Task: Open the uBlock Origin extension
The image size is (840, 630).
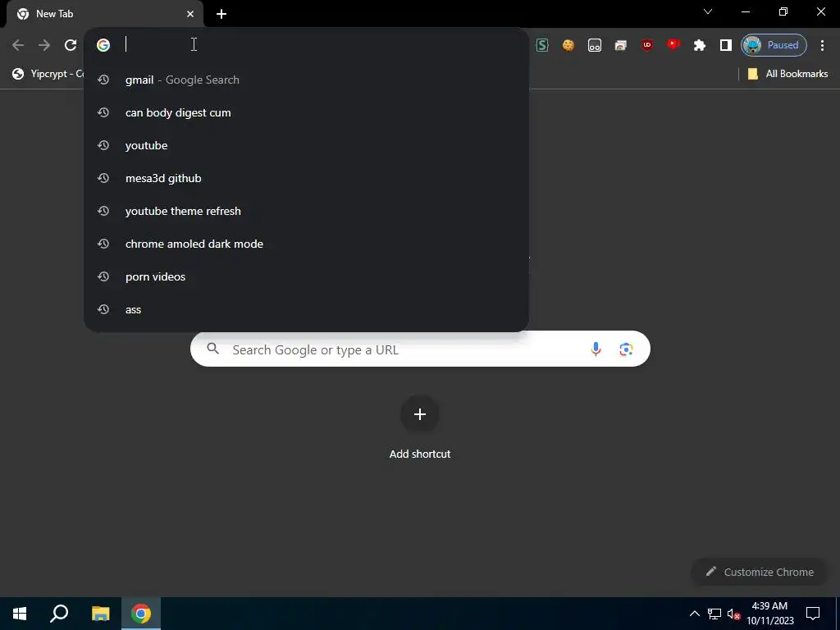Action: [x=647, y=45]
